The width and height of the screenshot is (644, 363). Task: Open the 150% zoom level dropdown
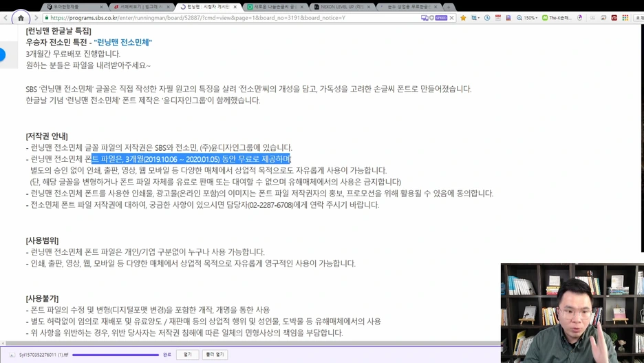[527, 18]
